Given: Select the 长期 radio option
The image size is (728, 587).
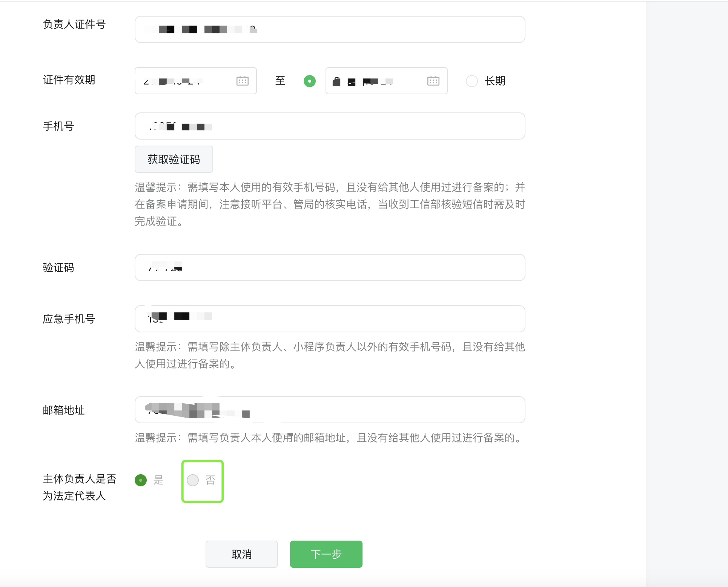Looking at the screenshot, I should tap(472, 81).
